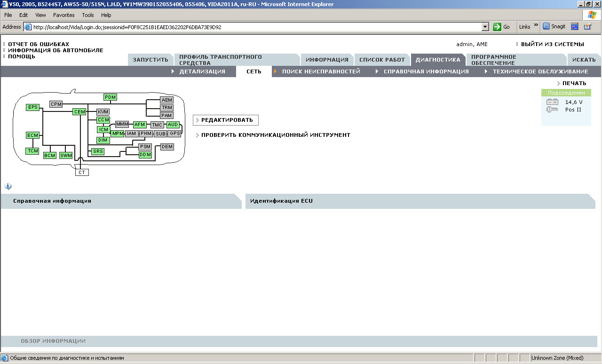Click the CT communication tool box
The width and height of the screenshot is (602, 364).
pos(82,173)
